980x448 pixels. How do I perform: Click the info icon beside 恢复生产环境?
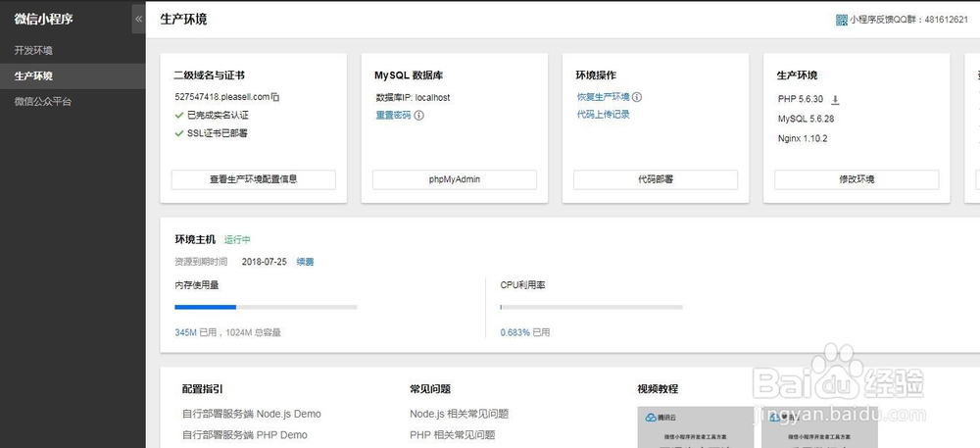pos(637,97)
